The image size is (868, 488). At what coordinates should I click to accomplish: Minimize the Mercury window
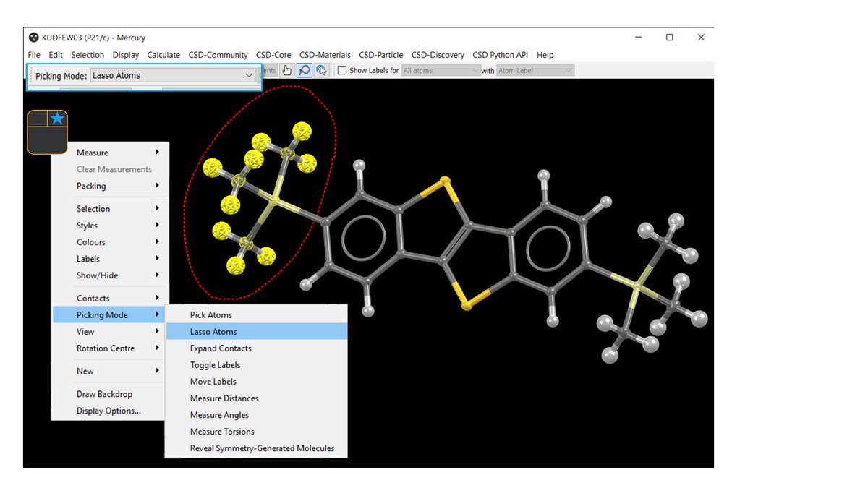[639, 38]
